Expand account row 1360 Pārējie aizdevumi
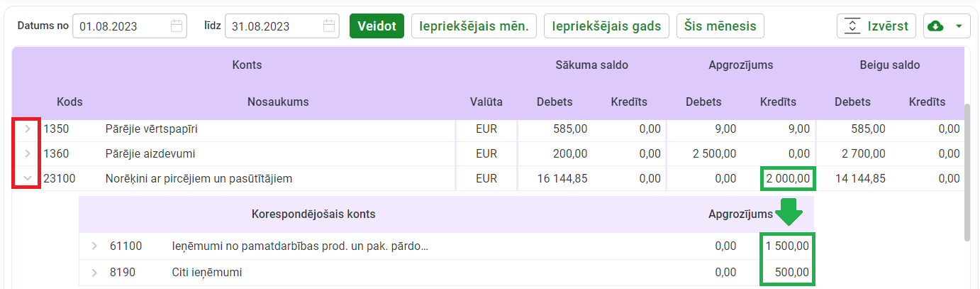 (x=28, y=153)
